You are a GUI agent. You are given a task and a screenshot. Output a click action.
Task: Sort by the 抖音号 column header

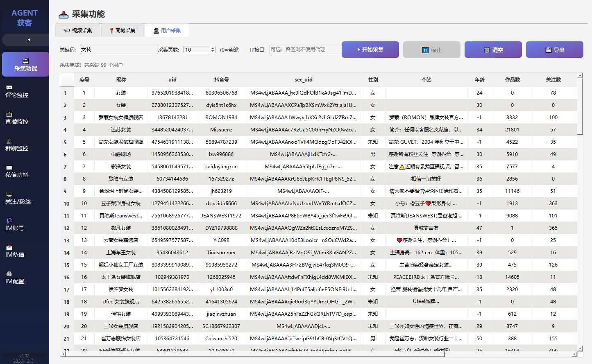[x=222, y=80]
